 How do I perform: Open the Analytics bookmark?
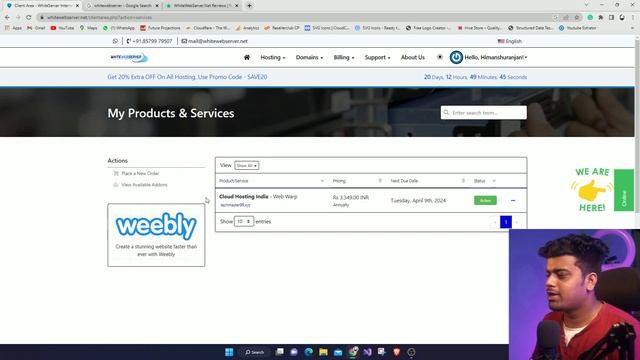coord(247,28)
